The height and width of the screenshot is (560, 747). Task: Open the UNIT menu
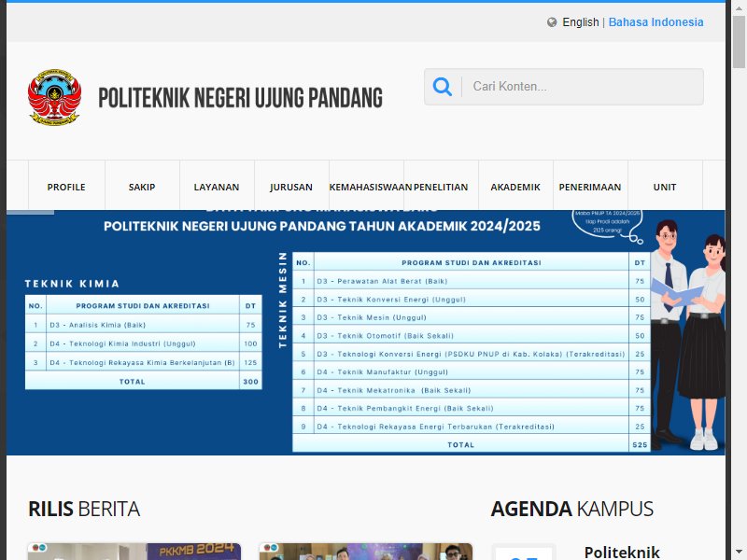(665, 187)
